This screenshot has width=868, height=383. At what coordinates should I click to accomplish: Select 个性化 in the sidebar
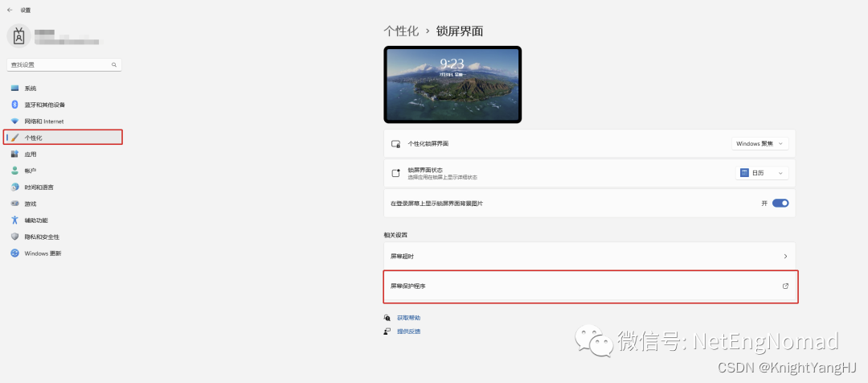63,138
